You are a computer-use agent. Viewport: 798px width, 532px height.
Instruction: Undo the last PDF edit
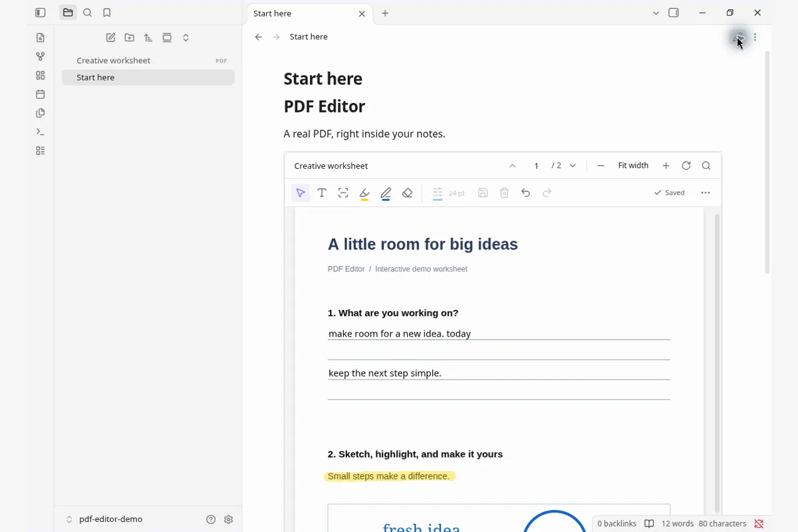tap(526, 193)
